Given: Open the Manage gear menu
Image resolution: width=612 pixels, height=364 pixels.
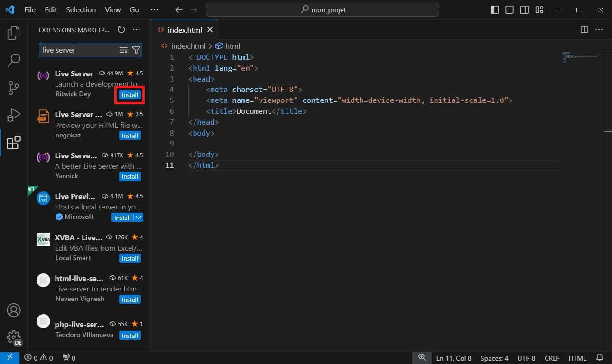Looking at the screenshot, I should [x=14, y=337].
